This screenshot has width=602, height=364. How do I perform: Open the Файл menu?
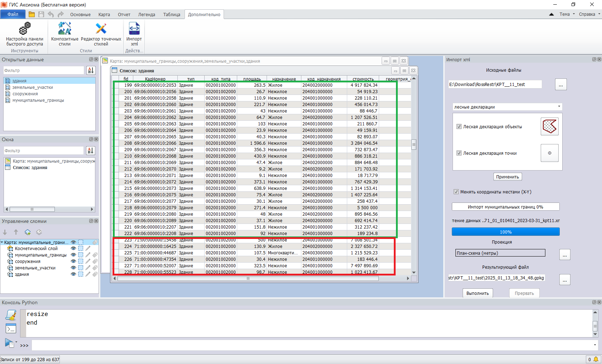coord(13,14)
